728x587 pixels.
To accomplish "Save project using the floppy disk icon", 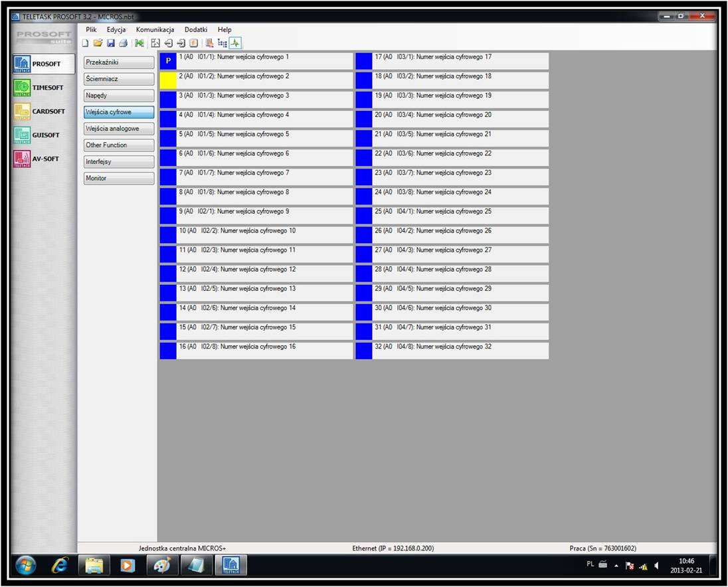I will pyautogui.click(x=111, y=43).
